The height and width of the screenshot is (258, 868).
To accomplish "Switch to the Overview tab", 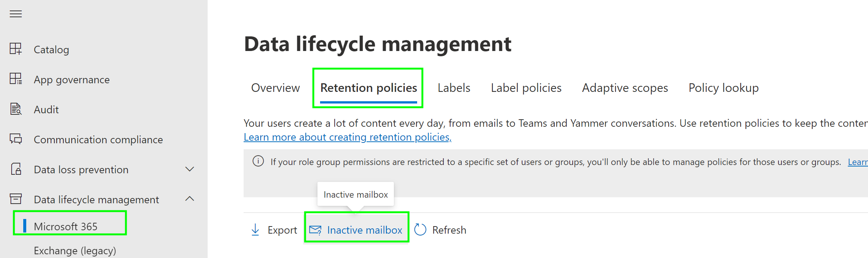I will click(275, 88).
